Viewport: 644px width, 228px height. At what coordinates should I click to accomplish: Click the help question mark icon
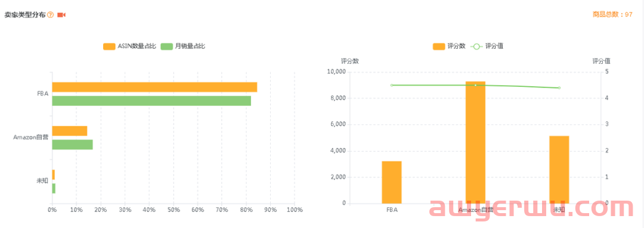(51, 15)
